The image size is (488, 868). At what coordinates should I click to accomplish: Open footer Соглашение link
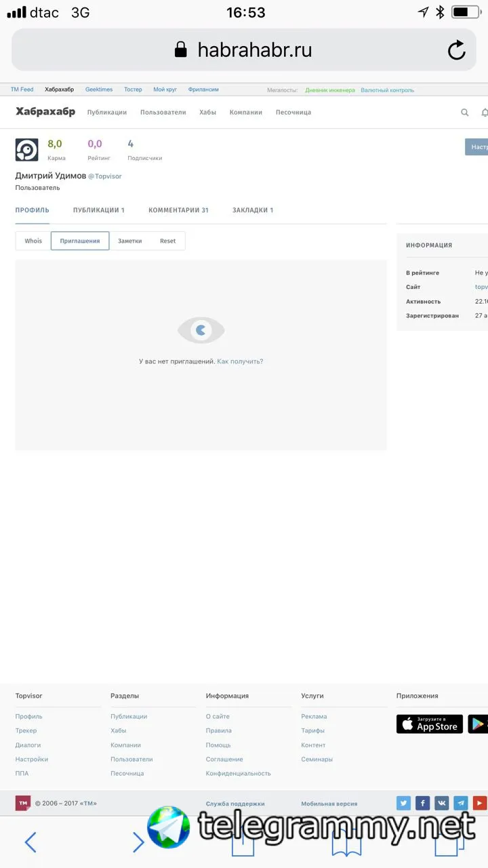[x=224, y=759]
